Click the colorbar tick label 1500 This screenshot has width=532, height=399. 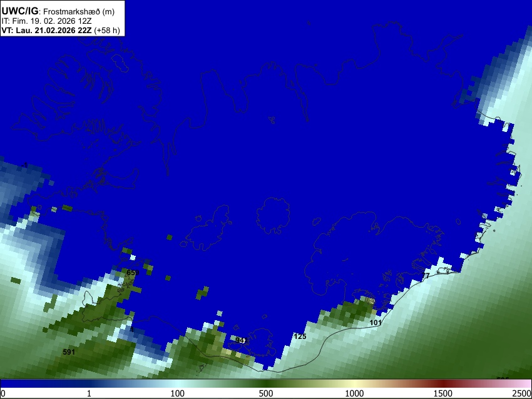pos(443,393)
